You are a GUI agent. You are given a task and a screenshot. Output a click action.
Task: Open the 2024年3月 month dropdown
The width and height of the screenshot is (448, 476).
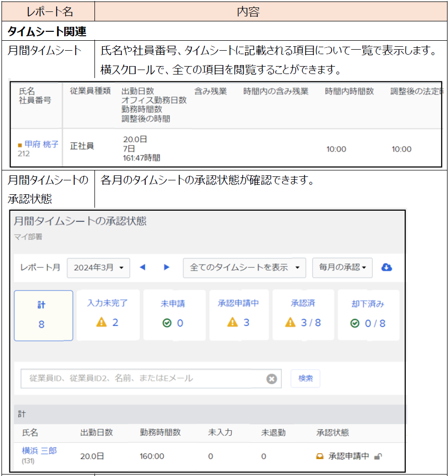click(98, 267)
